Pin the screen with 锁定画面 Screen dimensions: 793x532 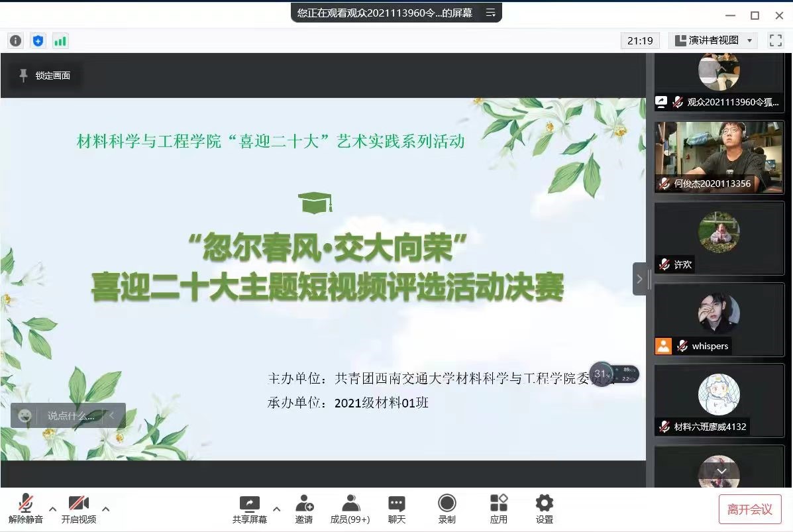[45, 76]
